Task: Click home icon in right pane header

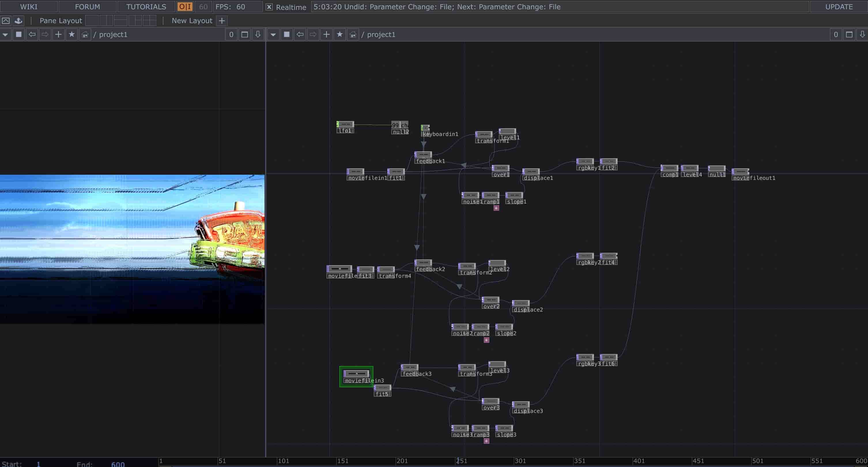Action: point(353,34)
